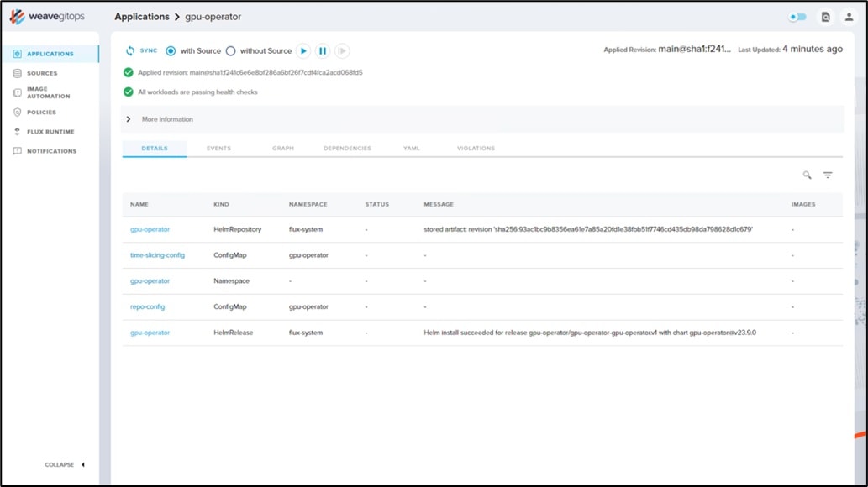Open the table filter icon
Image resolution: width=868 pixels, height=487 pixels.
(828, 175)
